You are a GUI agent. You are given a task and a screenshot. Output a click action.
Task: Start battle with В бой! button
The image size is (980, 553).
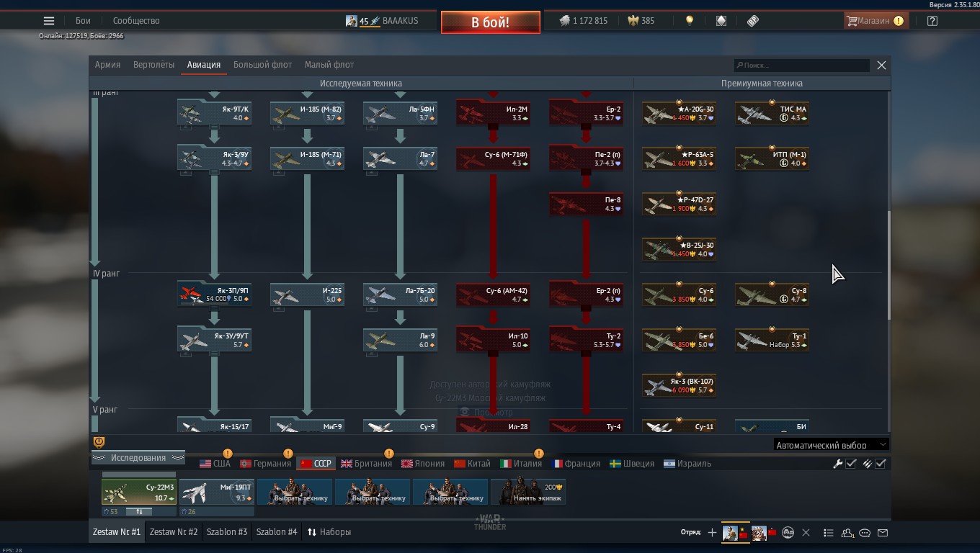491,22
